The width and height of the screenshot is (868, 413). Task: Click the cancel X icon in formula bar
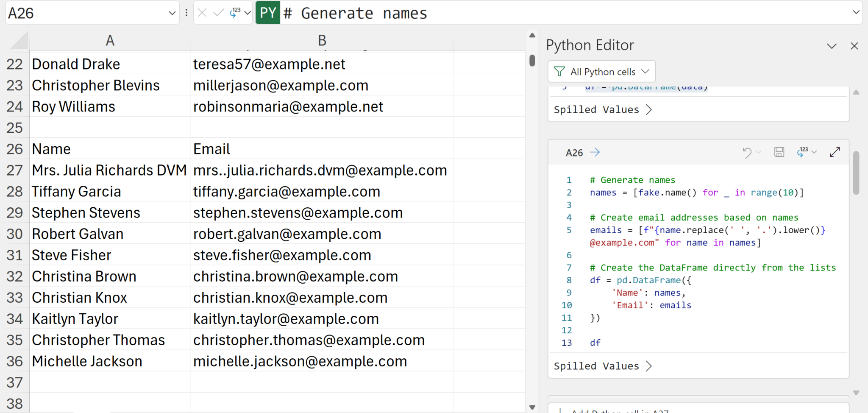(202, 13)
